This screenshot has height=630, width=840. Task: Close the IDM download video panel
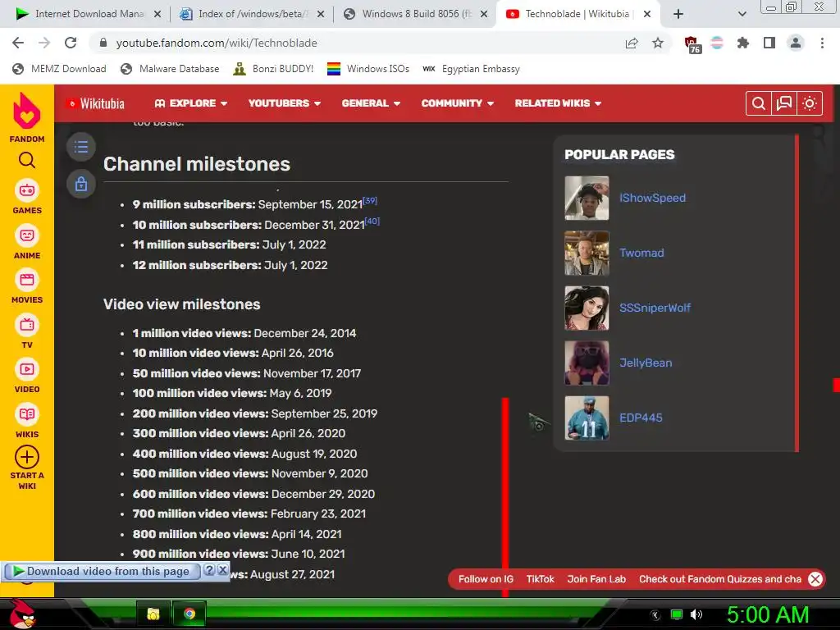tap(223, 570)
